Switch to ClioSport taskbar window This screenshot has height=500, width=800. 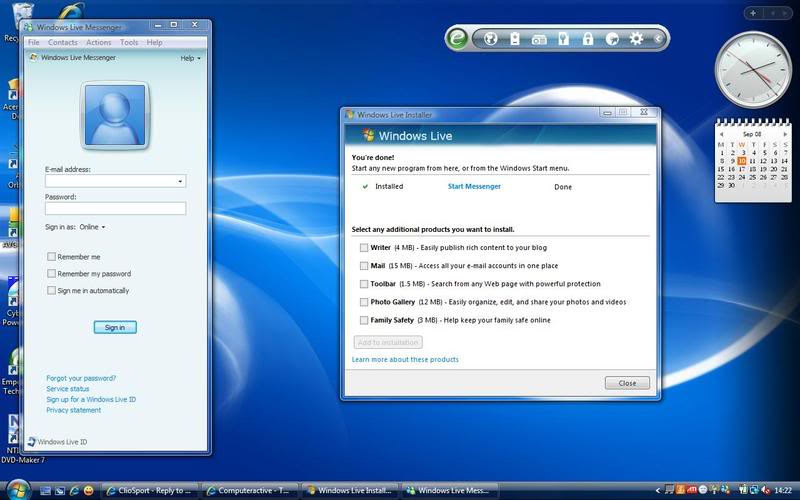coord(150,490)
